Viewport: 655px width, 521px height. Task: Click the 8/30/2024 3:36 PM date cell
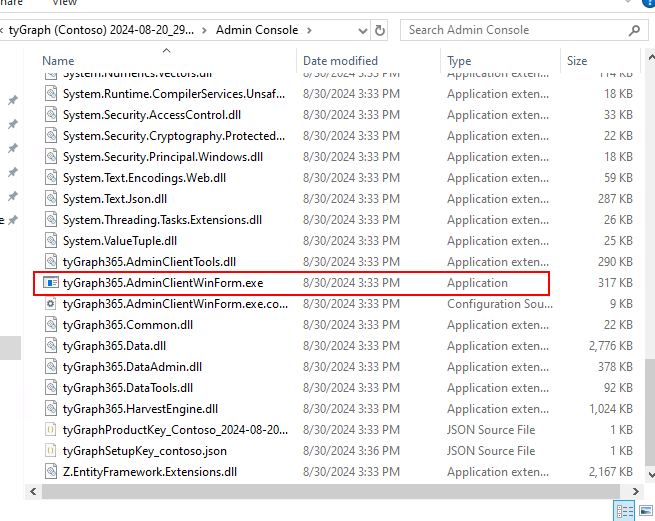click(351, 451)
